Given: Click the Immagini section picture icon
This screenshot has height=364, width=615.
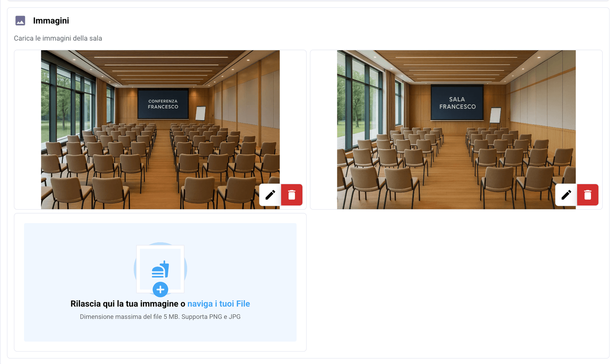Looking at the screenshot, I should click(x=20, y=21).
